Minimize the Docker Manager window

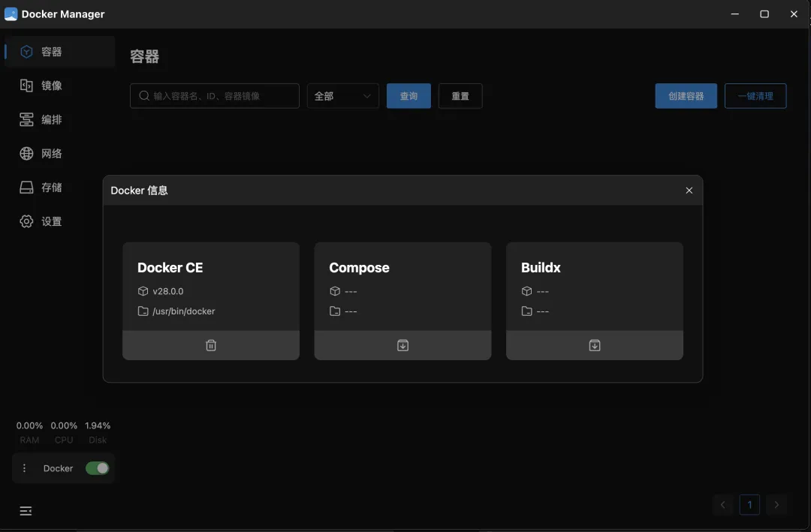pos(735,14)
